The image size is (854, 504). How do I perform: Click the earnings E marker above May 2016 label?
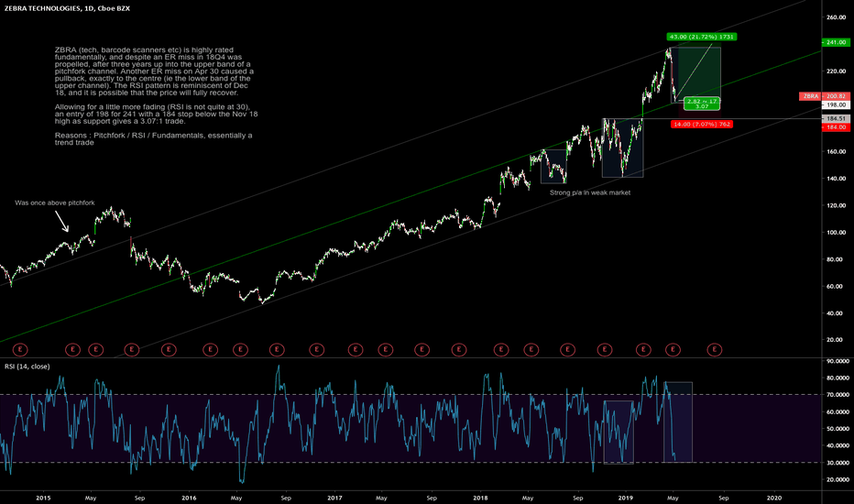tap(240, 349)
